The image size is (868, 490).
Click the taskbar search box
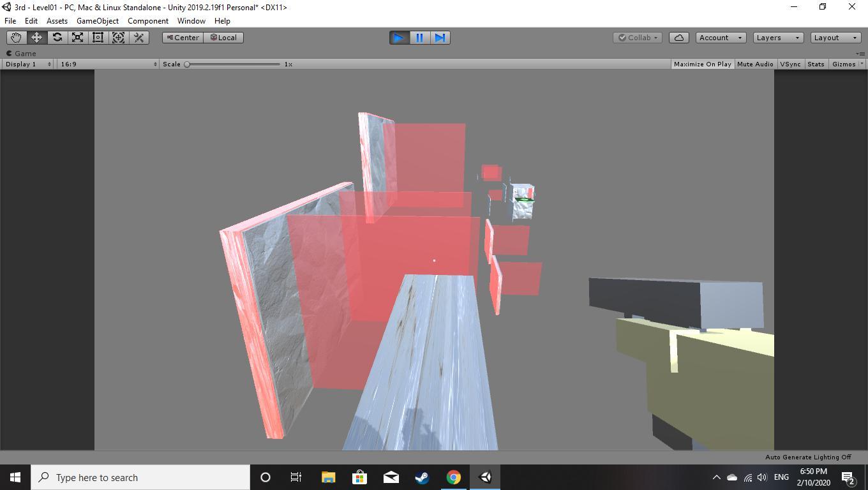click(140, 477)
